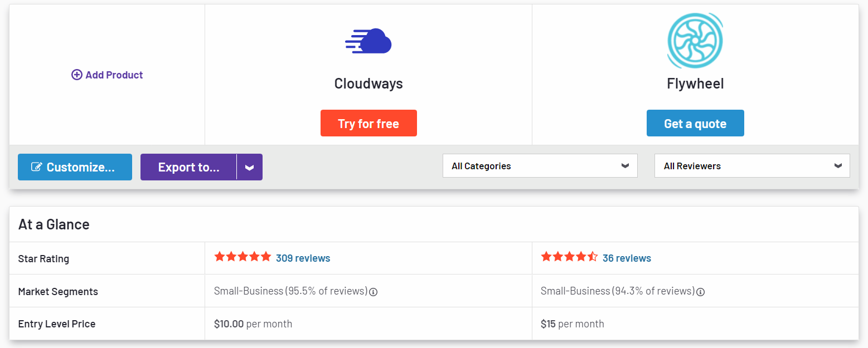Click the $10.00 per month price
Image resolution: width=868 pixels, height=348 pixels.
[253, 324]
